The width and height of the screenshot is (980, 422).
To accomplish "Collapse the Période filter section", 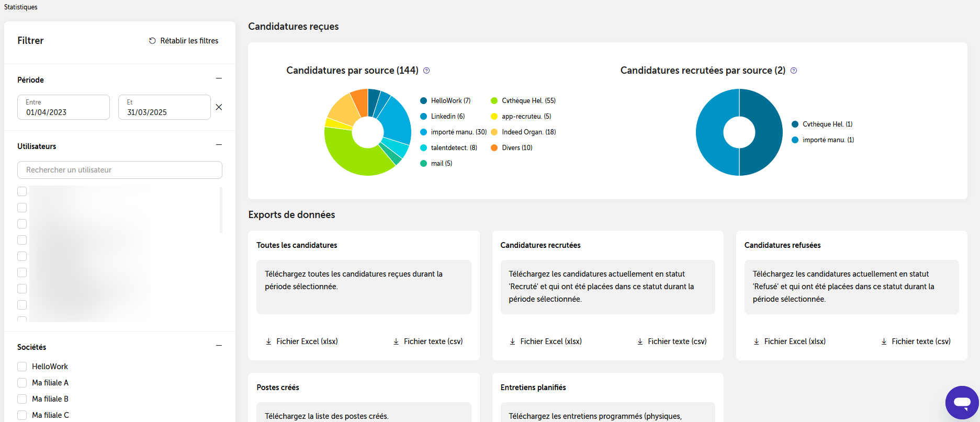I will click(219, 78).
